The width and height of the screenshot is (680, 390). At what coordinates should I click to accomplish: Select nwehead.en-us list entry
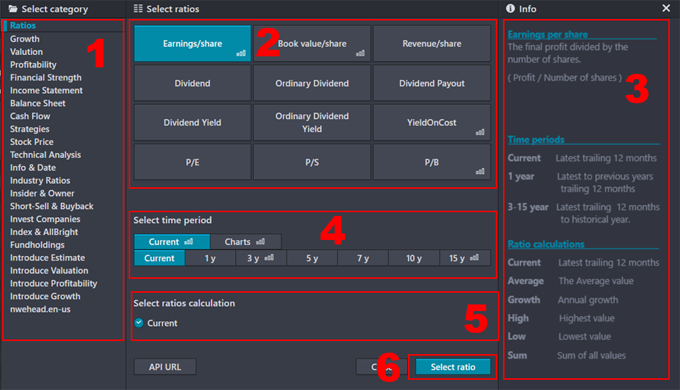(x=40, y=309)
